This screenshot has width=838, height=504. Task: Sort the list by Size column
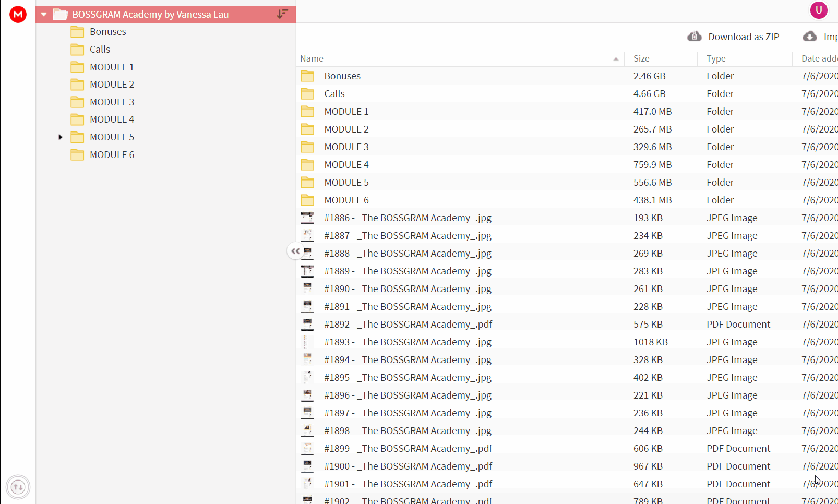[x=641, y=58]
